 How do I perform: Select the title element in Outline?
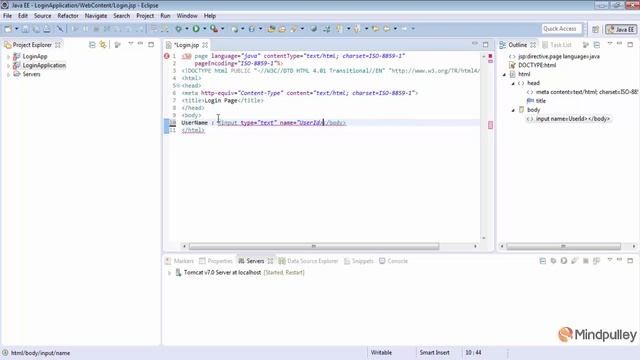[540, 101]
